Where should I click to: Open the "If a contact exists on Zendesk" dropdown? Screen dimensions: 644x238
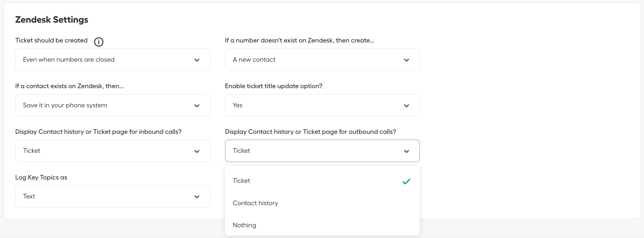point(113,105)
